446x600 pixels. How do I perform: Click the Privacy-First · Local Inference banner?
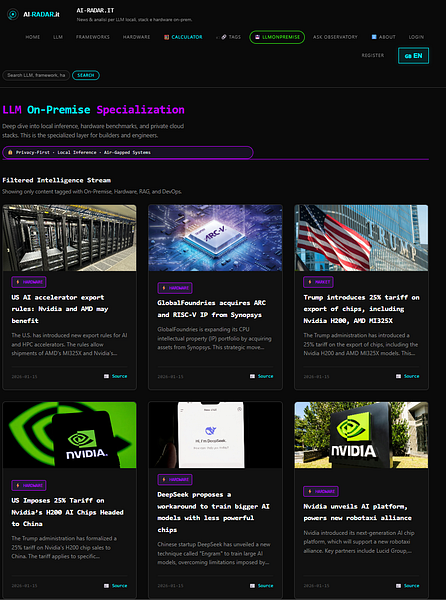[x=128, y=152]
